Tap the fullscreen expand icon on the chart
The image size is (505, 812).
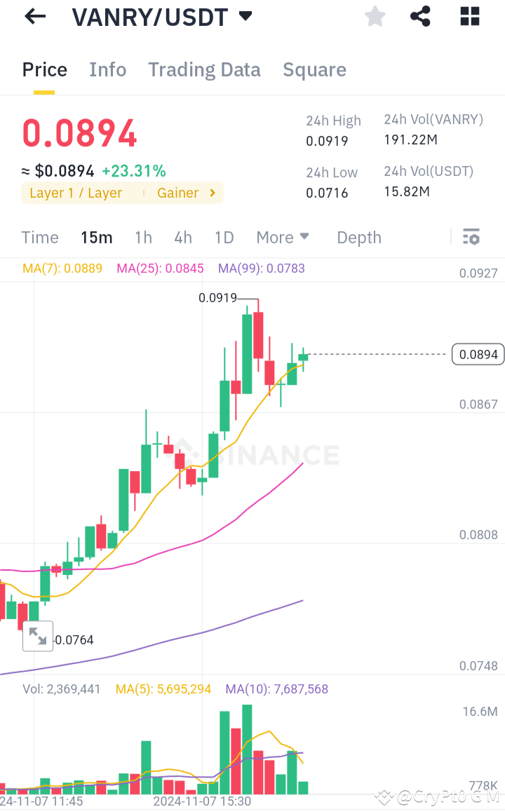pyautogui.click(x=38, y=635)
